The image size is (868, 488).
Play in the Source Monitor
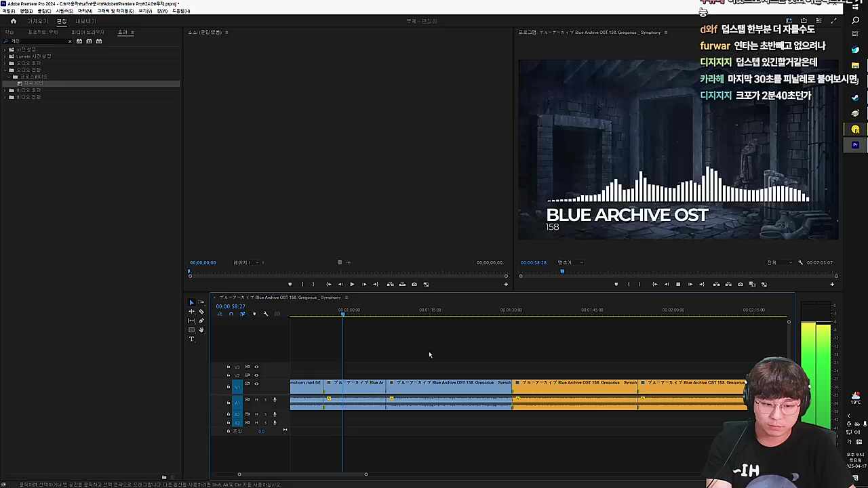(352, 284)
